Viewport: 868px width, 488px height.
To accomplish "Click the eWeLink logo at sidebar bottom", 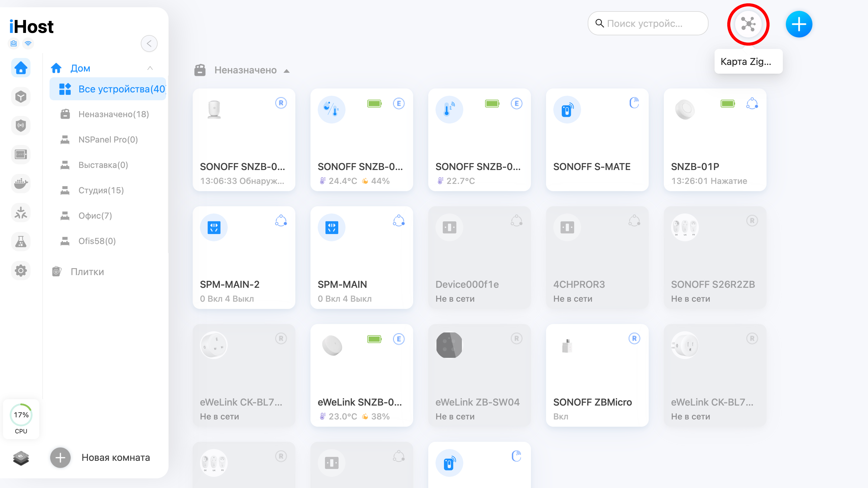I will click(21, 458).
